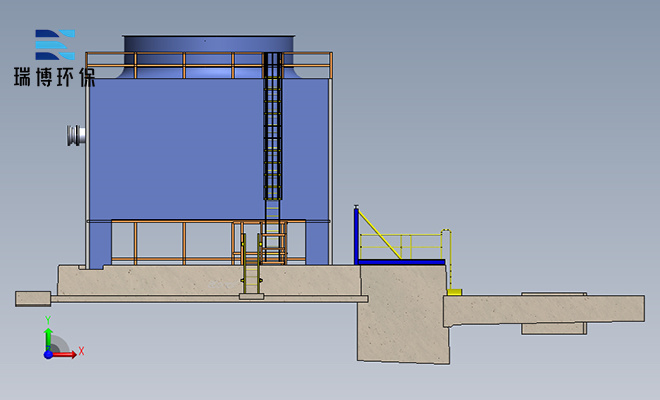Click the coordinate triad origin
The height and width of the screenshot is (400, 660).
coord(48,353)
